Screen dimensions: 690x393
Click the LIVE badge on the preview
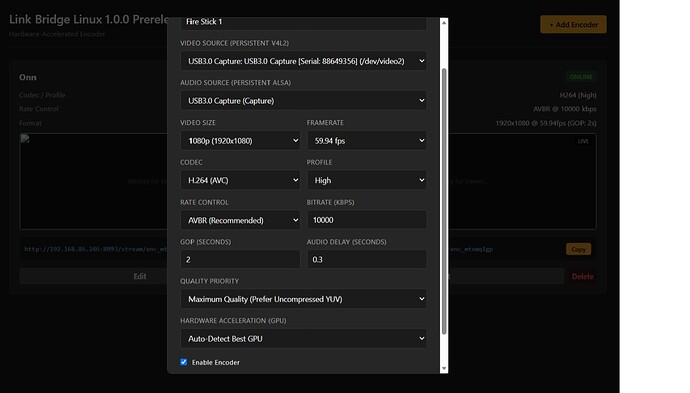point(583,141)
